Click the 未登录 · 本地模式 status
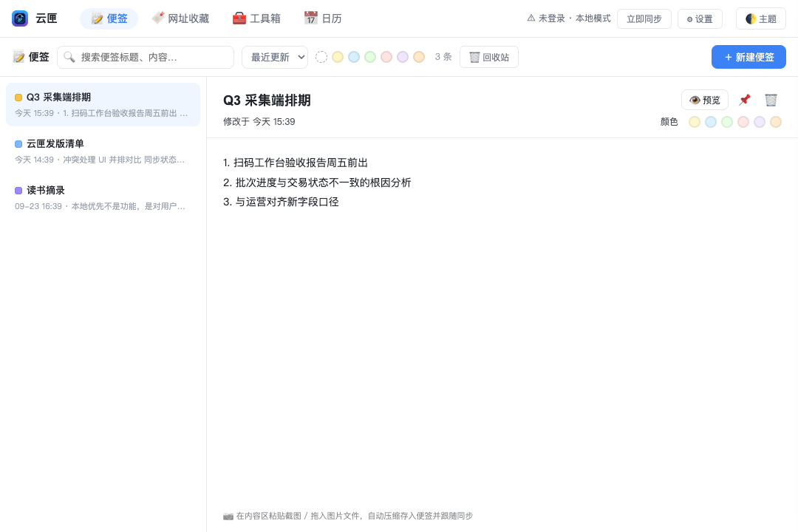 tap(568, 18)
